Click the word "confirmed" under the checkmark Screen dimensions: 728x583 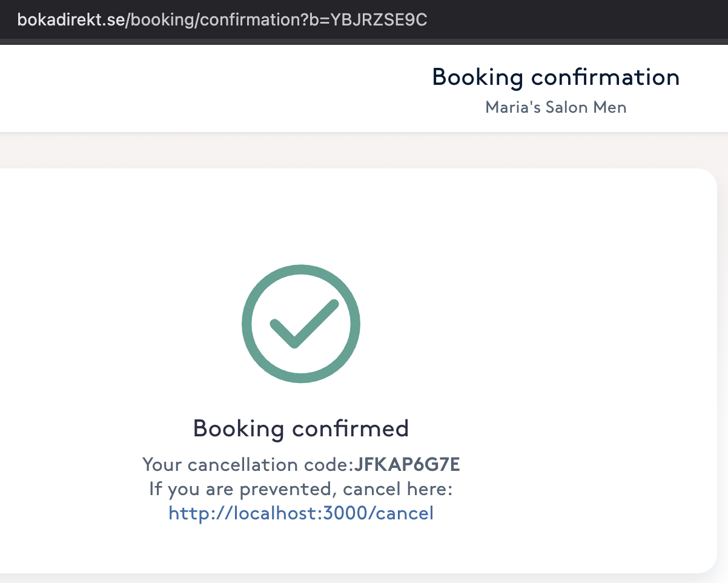click(x=350, y=428)
